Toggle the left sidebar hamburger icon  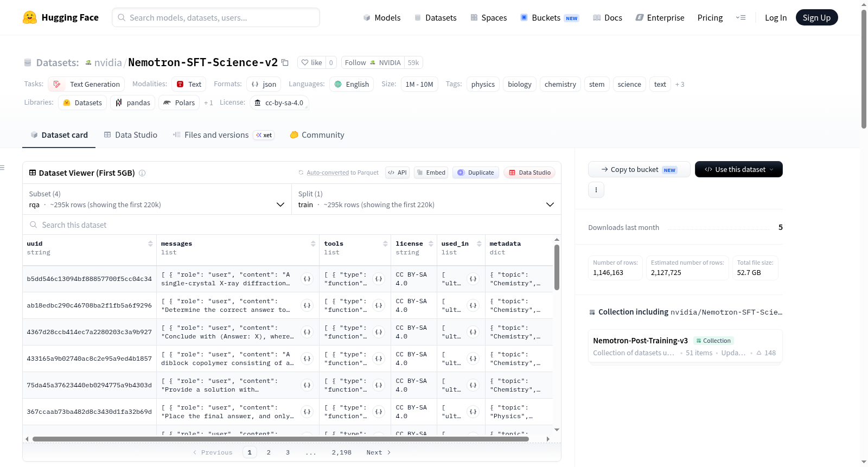[2, 168]
